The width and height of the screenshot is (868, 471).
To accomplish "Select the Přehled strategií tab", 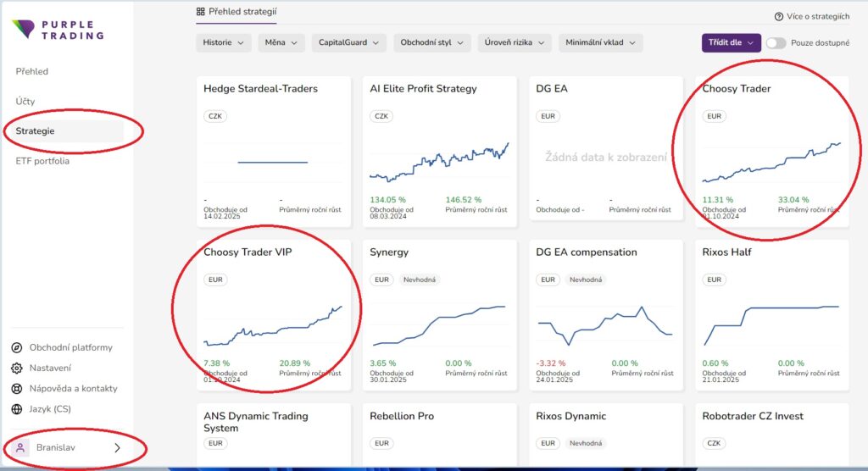I will (x=236, y=12).
